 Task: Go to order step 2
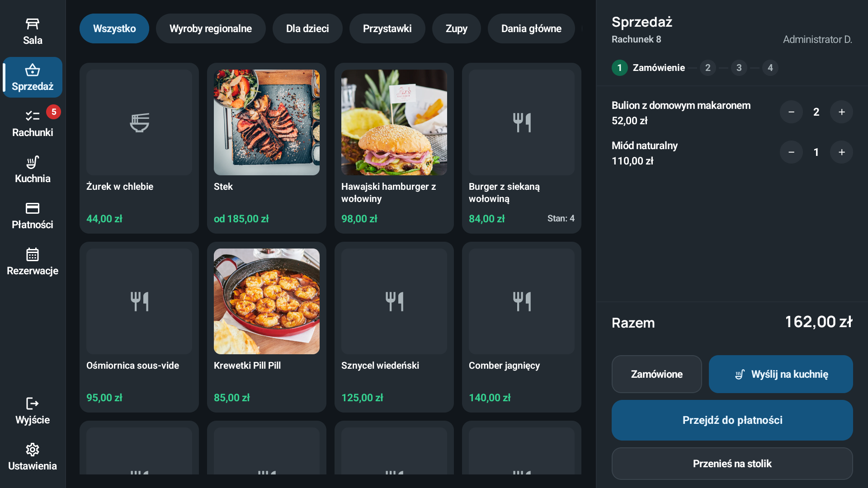708,68
